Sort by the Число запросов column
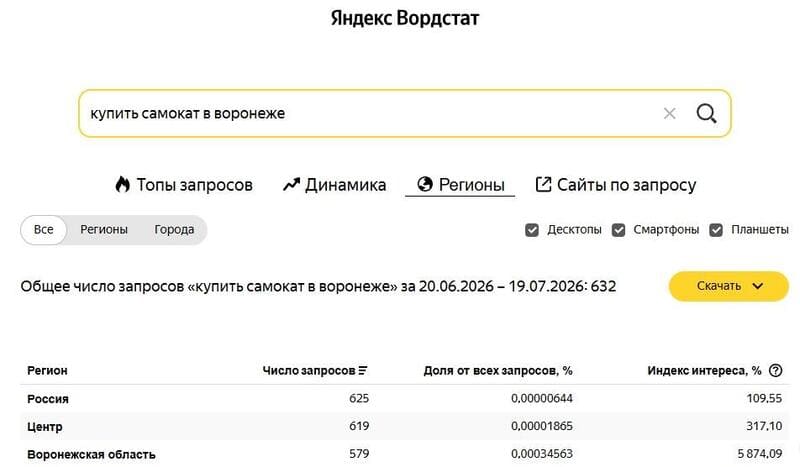 click(315, 371)
